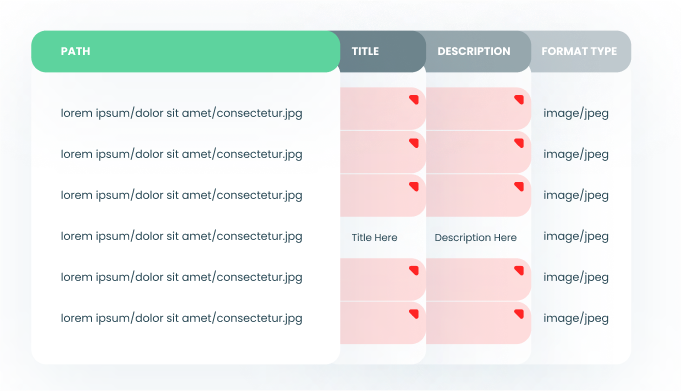
Task: Click image/jpeg in the first row
Action: click(576, 113)
